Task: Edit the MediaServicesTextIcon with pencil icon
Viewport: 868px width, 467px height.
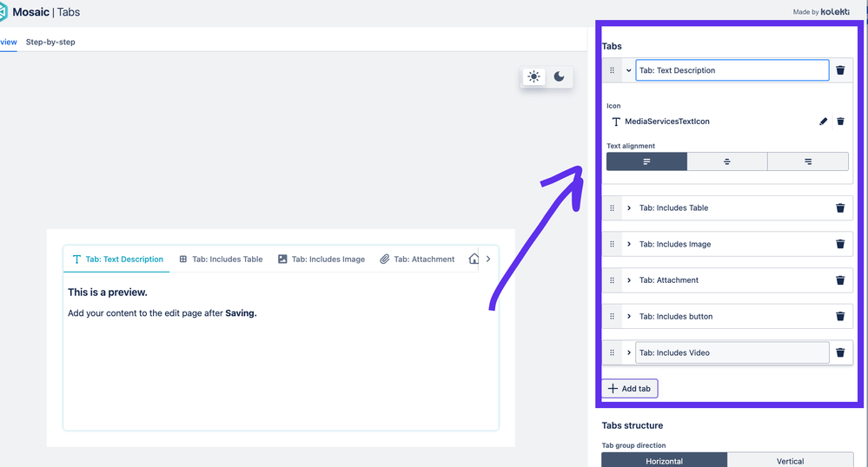Action: [x=823, y=122]
